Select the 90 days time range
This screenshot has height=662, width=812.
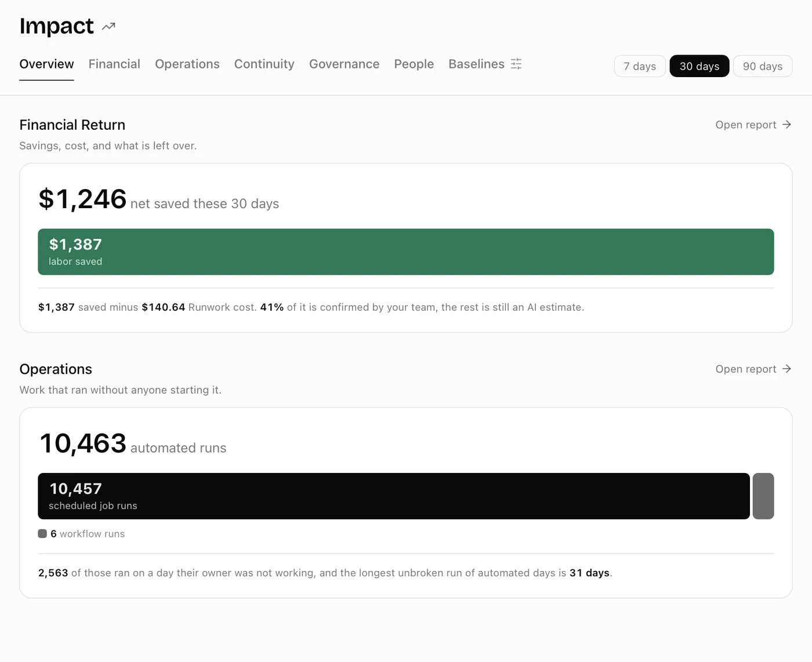763,66
